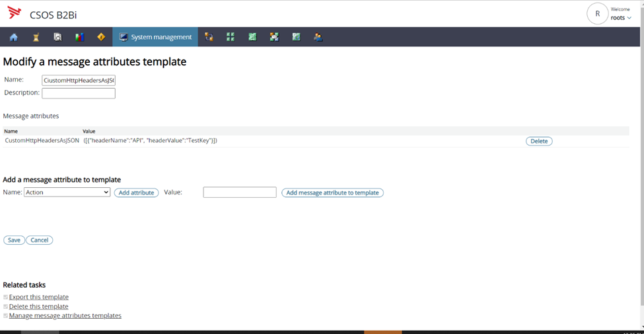Open the bar chart reports icon
This screenshot has width=644, height=334.
(x=79, y=37)
